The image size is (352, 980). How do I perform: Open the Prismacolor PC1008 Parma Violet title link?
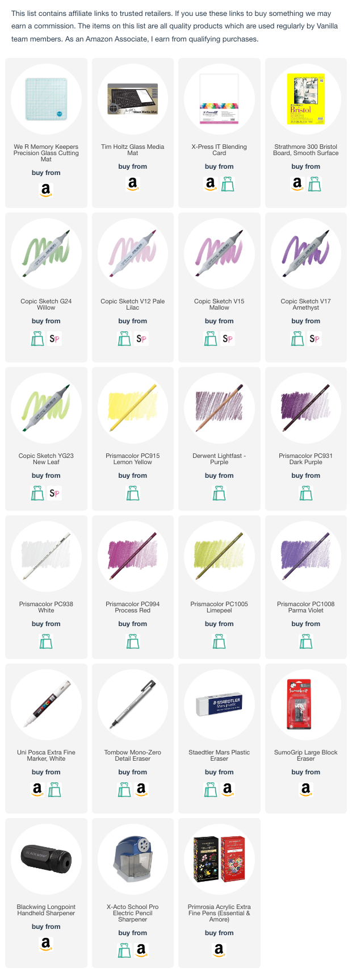coord(306,607)
